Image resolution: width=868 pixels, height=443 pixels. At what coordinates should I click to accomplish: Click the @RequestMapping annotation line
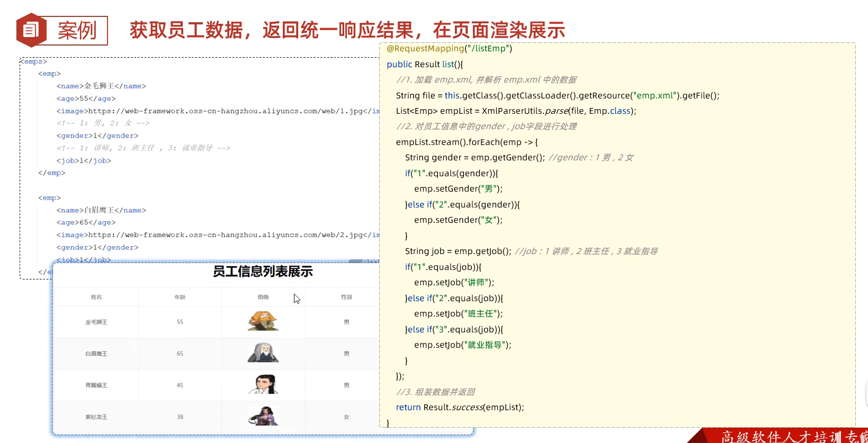(449, 49)
